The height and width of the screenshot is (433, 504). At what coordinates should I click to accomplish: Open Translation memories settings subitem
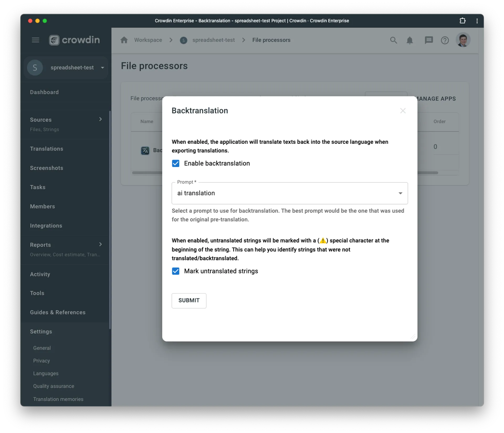point(58,399)
